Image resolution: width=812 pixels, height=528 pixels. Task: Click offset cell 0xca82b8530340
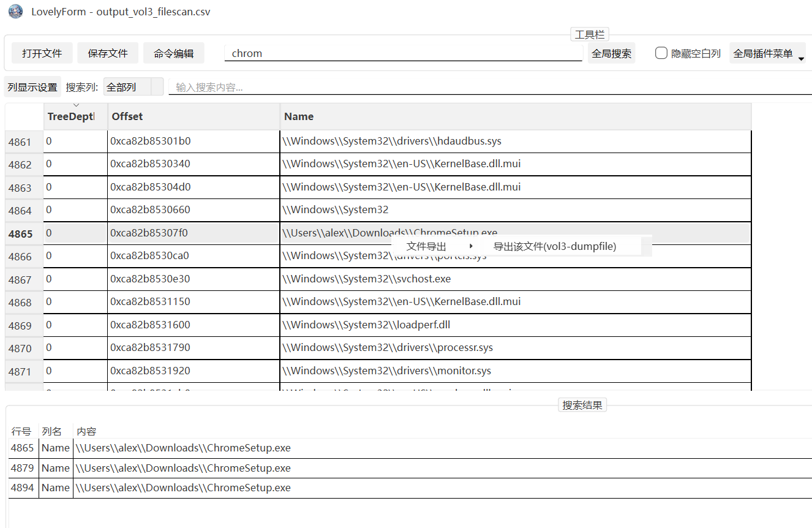click(194, 164)
